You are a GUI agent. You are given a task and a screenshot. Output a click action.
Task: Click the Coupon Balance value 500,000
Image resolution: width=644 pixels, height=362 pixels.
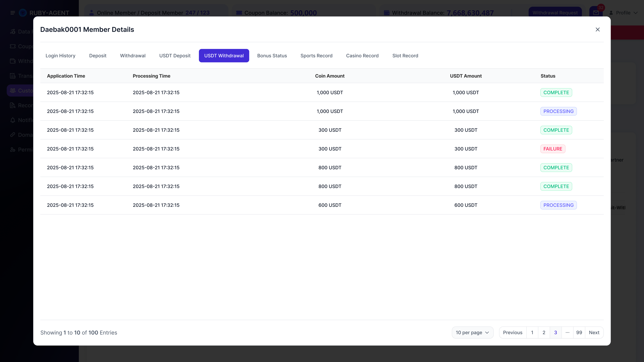(303, 13)
